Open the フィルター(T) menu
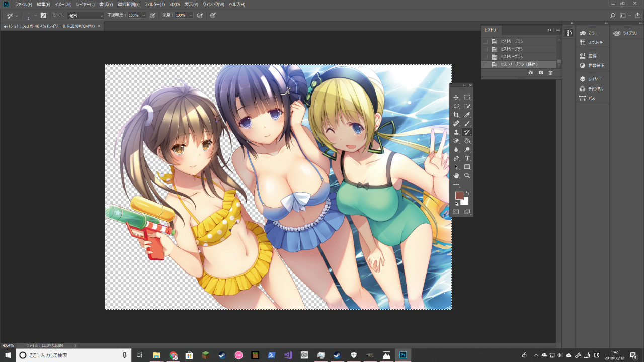The image size is (644, 362). 154,4
